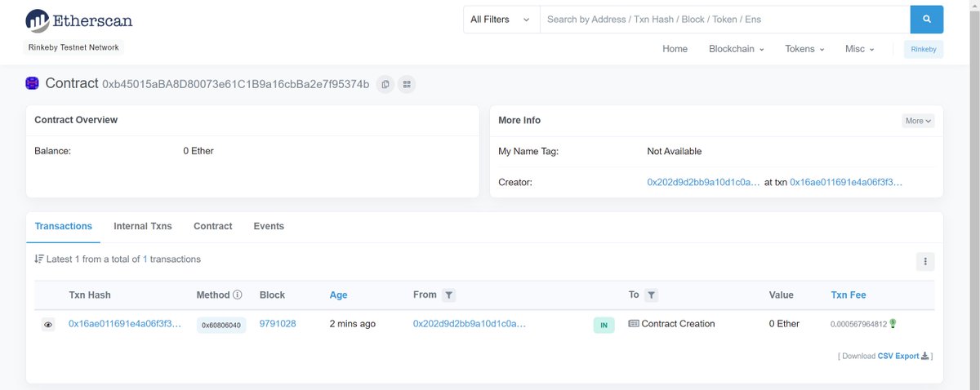Screen dimensions: 980x390
Task: Click the Rinkeby Testnet Network label
Action: coord(75,47)
